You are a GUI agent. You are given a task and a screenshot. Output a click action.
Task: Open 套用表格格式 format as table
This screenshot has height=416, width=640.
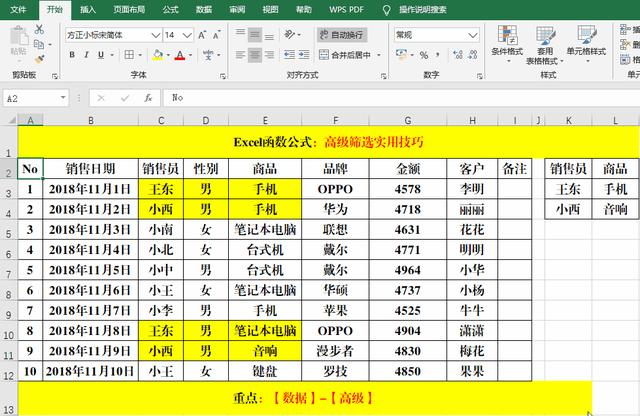545,45
